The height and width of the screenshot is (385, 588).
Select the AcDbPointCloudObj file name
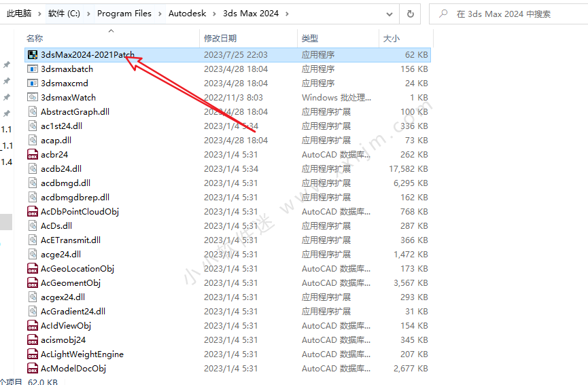[x=80, y=212]
